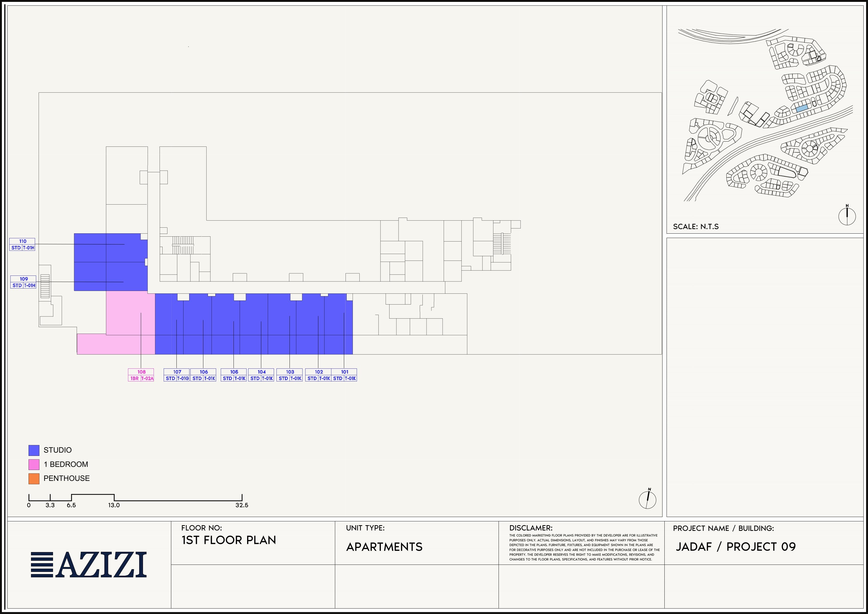Click the 0 mark on the scale bar

[x=29, y=505]
